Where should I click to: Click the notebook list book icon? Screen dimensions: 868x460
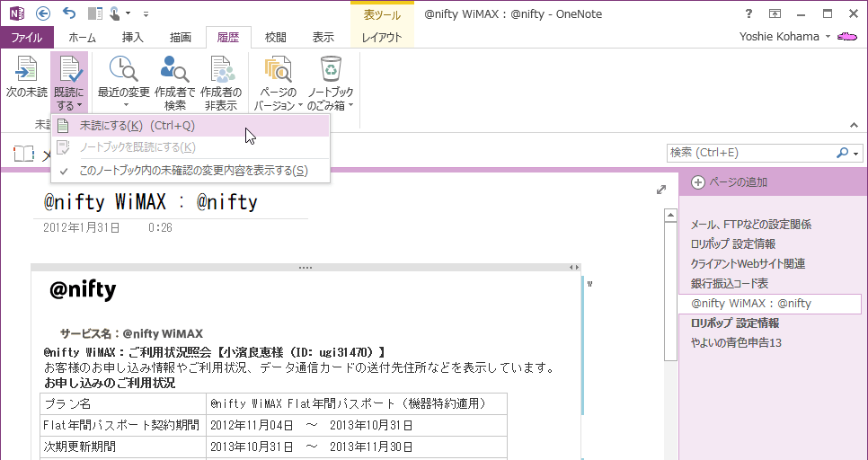[x=23, y=154]
